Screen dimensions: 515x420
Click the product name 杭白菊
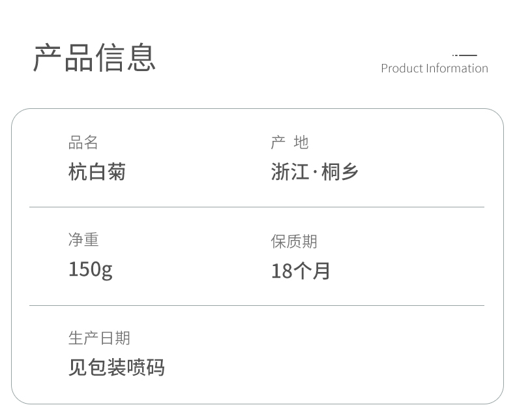click(x=96, y=172)
